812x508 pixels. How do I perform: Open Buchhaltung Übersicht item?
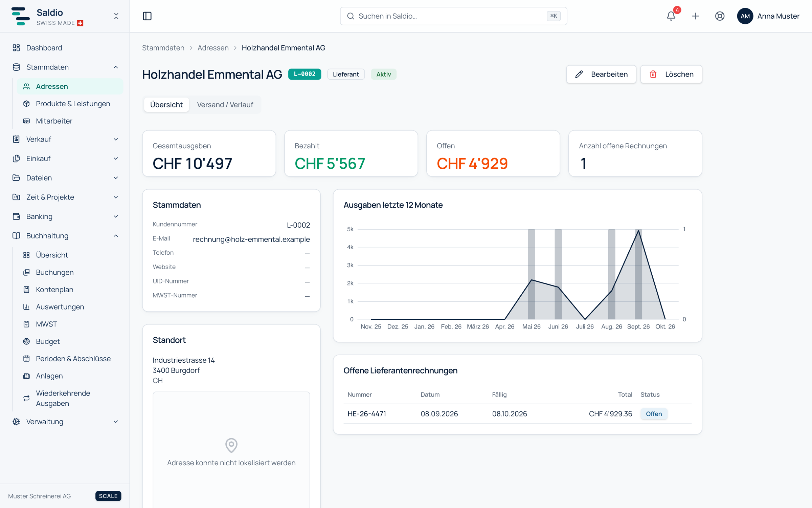[70, 255]
